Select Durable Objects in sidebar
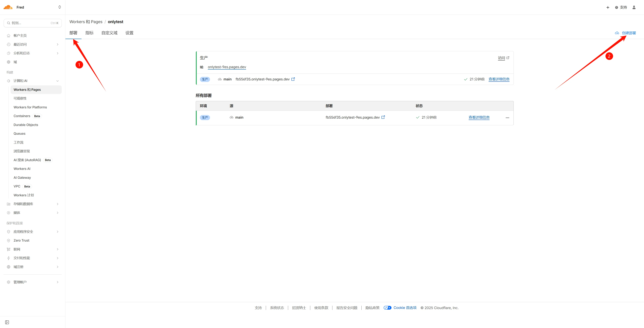The width and height of the screenshot is (644, 328). click(26, 125)
